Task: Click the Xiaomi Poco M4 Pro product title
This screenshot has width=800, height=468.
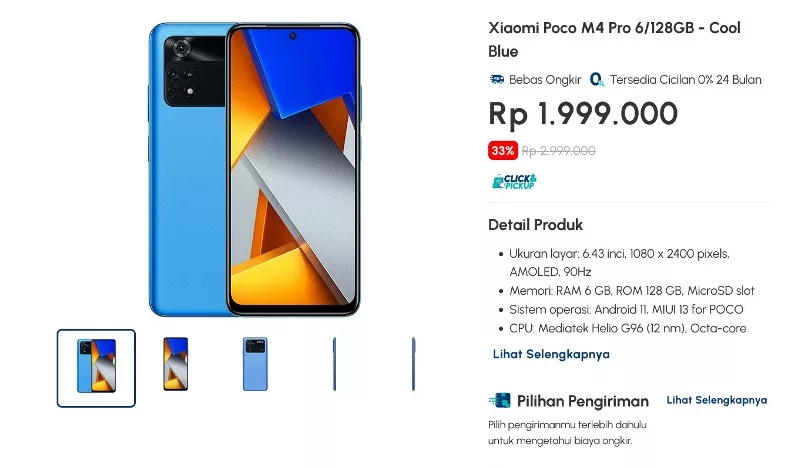Action: click(614, 39)
